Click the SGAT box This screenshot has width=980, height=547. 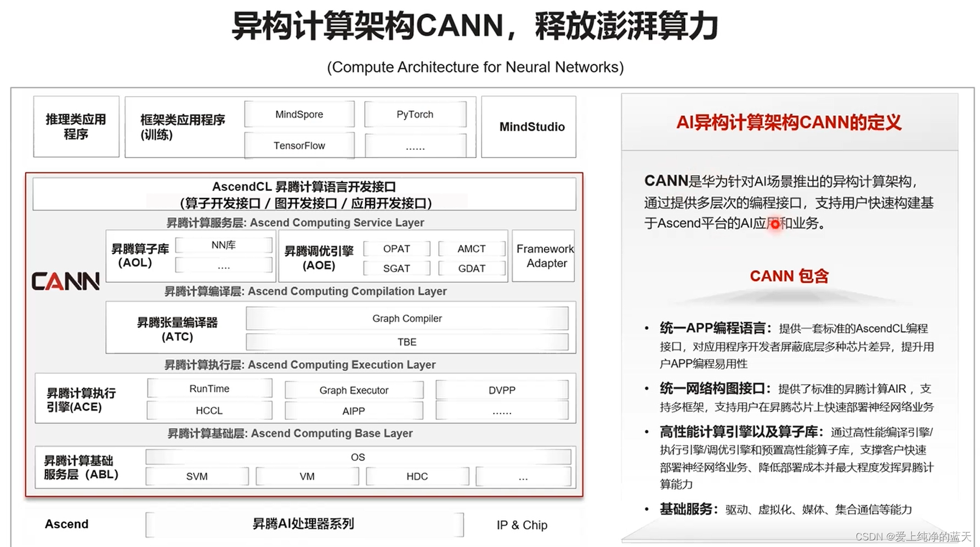point(396,268)
